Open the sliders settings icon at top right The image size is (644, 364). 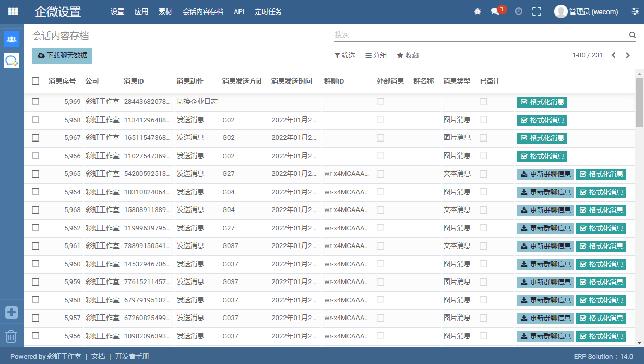pos(635,11)
